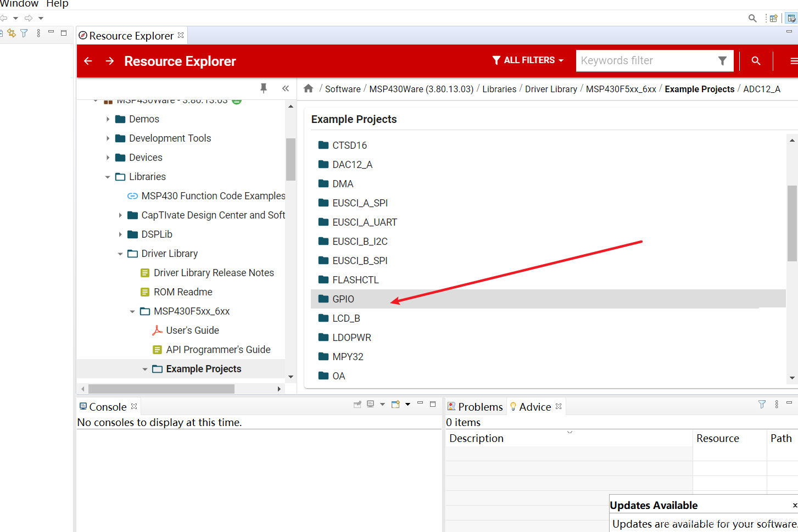Screen dimensions: 798x532
Task: Open the ALL FILTERS dropdown
Action: [x=528, y=60]
